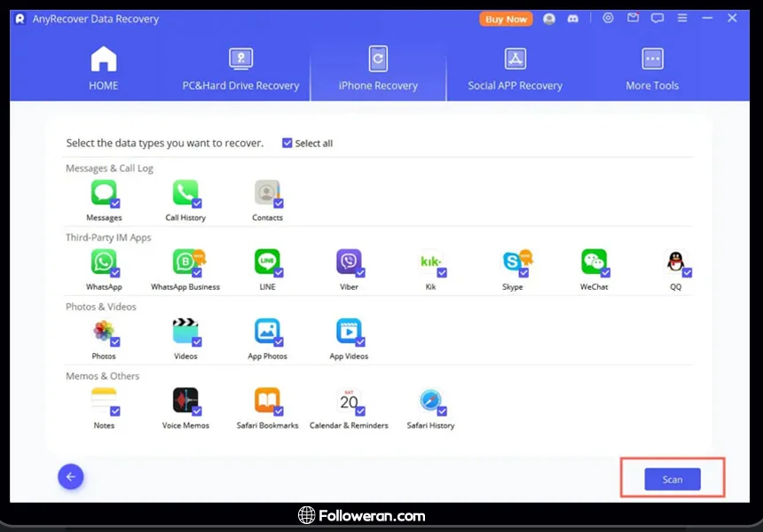Image resolution: width=763 pixels, height=532 pixels.
Task: Click the WeChat recovery icon
Action: click(594, 262)
